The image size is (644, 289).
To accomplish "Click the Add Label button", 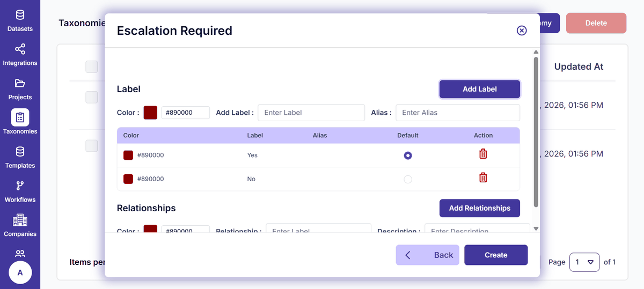I will (x=480, y=89).
